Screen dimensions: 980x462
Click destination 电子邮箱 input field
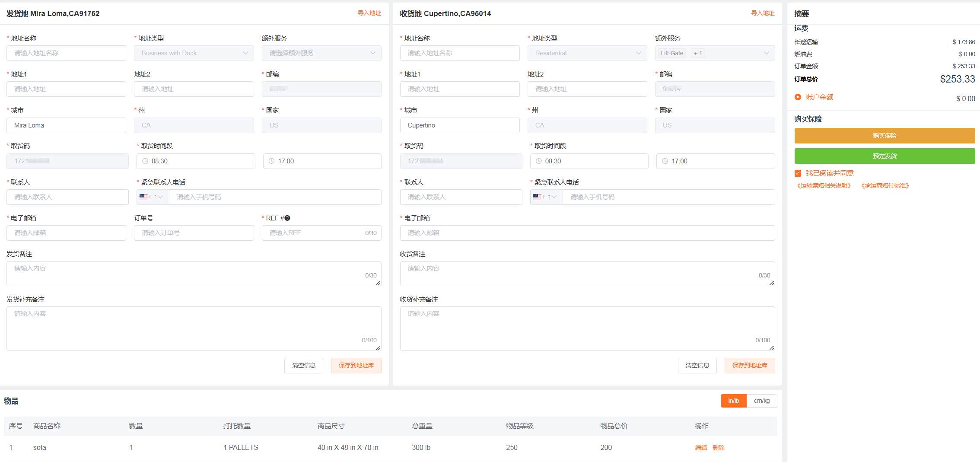point(588,233)
